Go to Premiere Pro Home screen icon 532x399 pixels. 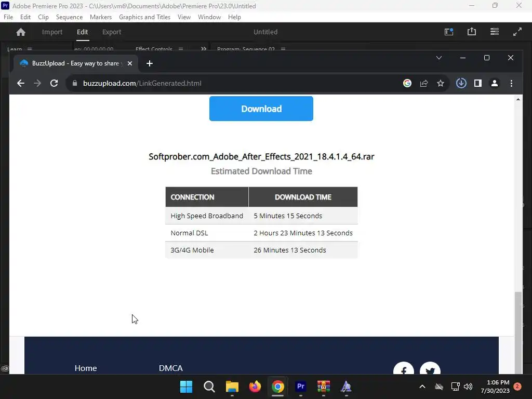coord(21,32)
